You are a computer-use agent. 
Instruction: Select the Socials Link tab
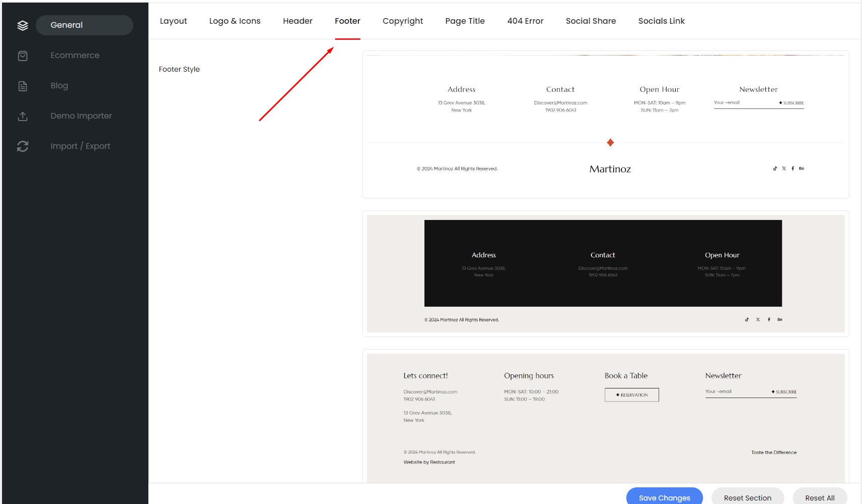click(x=662, y=21)
